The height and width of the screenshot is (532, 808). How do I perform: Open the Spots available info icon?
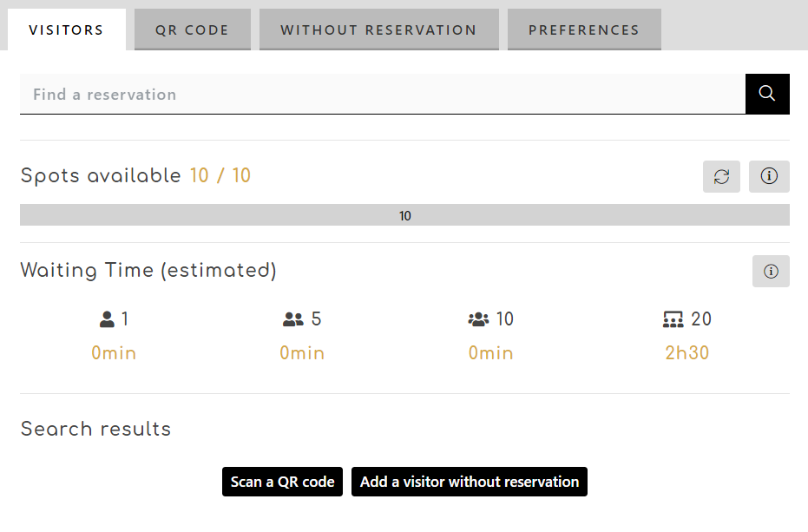tap(769, 176)
